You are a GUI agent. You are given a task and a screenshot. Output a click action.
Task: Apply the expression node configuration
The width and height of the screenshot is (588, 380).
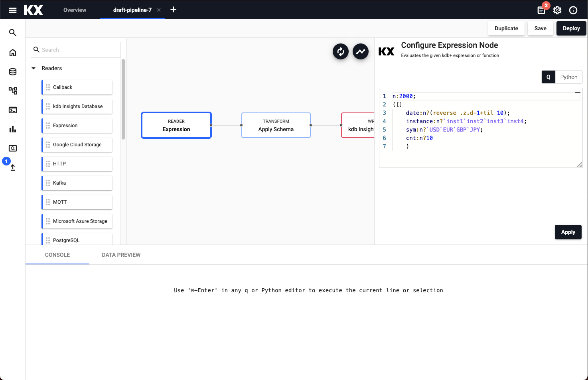568,232
